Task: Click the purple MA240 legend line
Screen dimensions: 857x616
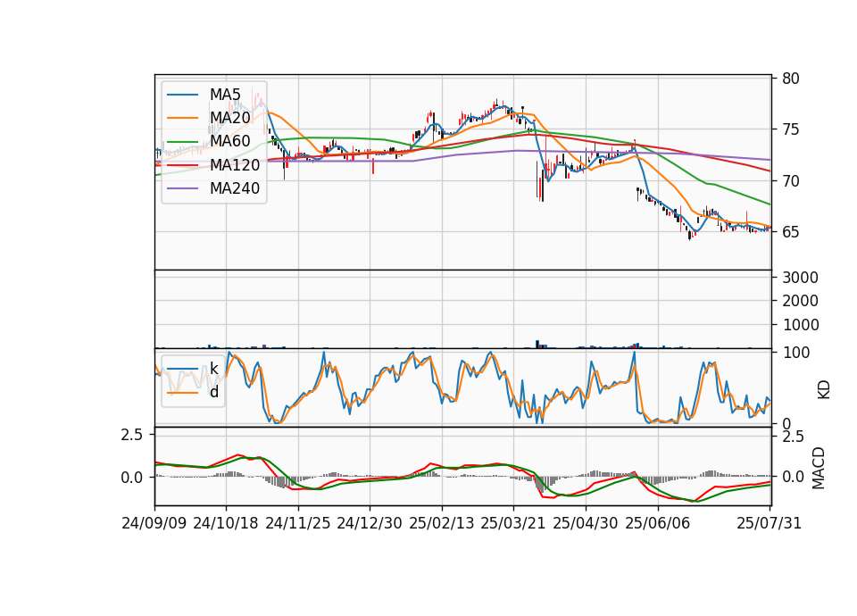Action: [x=182, y=188]
